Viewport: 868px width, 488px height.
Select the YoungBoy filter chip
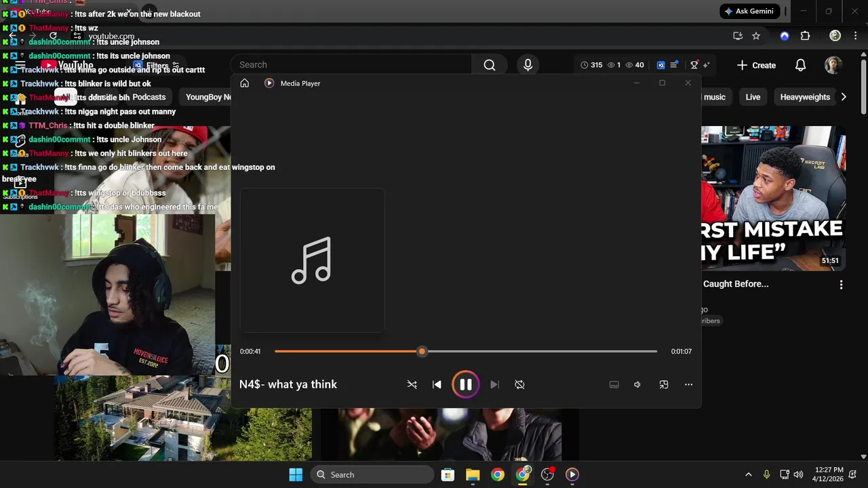[208, 97]
